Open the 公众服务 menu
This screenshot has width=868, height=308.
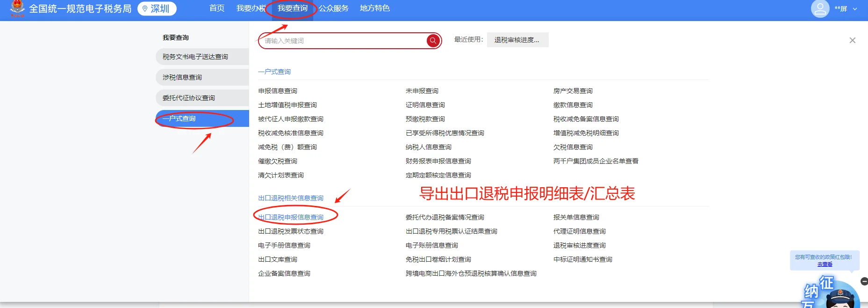coord(334,8)
